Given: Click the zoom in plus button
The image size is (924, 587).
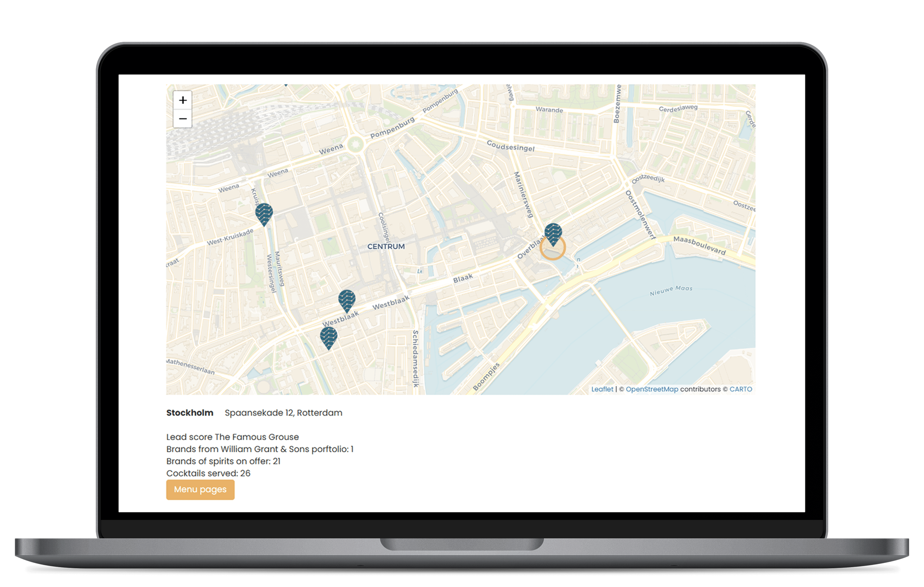Looking at the screenshot, I should (x=183, y=100).
